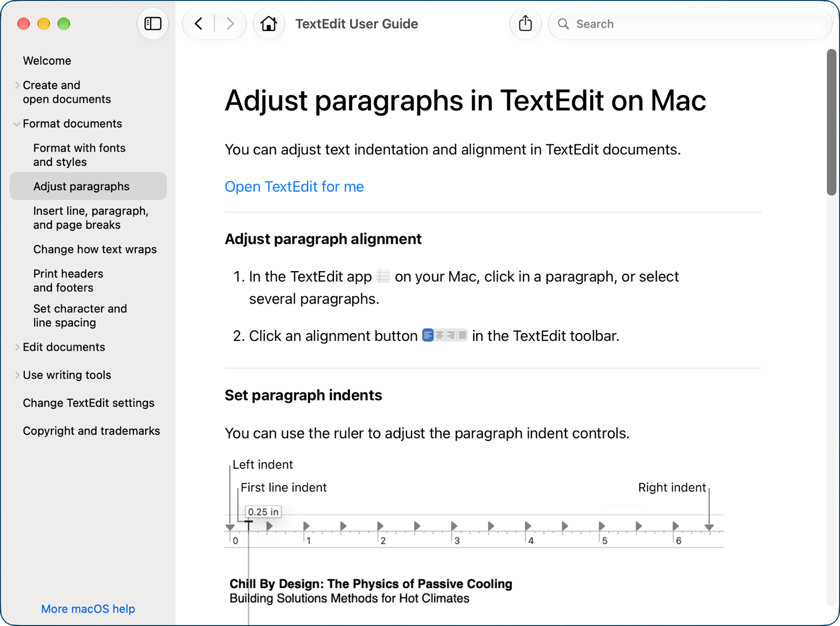
Task: Expand Create and open documents section
Action: tap(17, 85)
